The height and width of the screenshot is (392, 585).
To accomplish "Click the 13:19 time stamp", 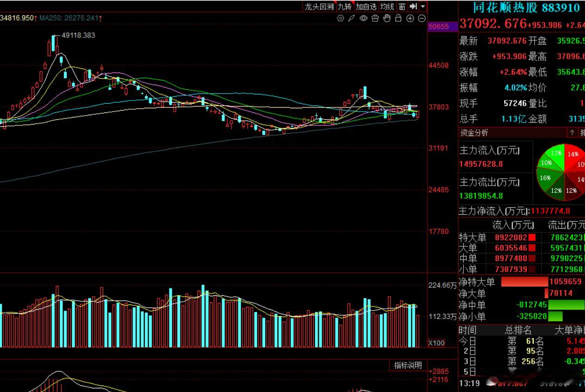I will click(x=469, y=383).
